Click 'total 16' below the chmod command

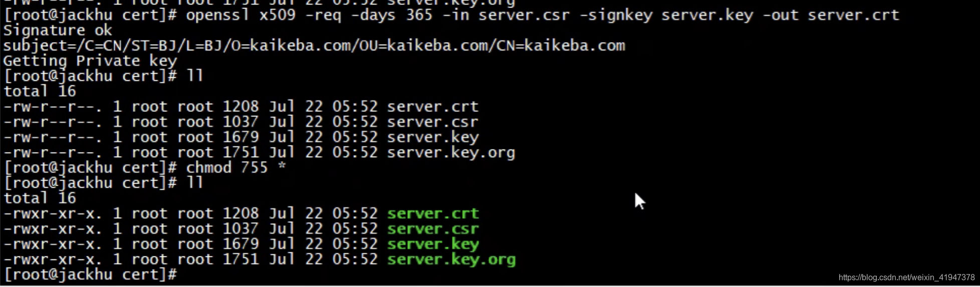tap(40, 198)
